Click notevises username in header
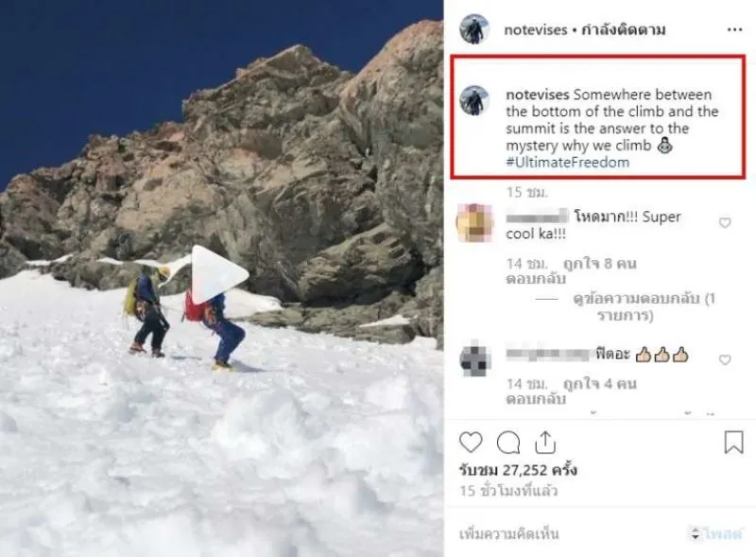The width and height of the screenshot is (756, 557). point(536,30)
